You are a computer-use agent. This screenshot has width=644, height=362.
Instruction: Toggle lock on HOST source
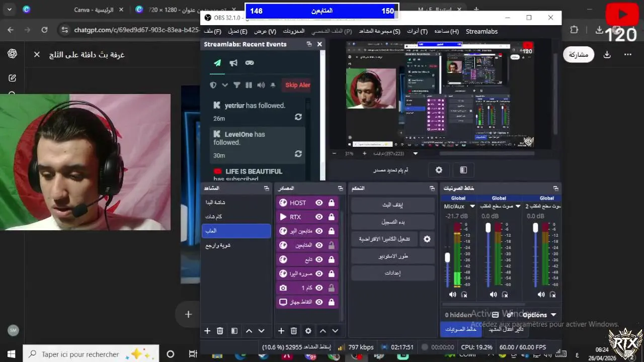[332, 203]
